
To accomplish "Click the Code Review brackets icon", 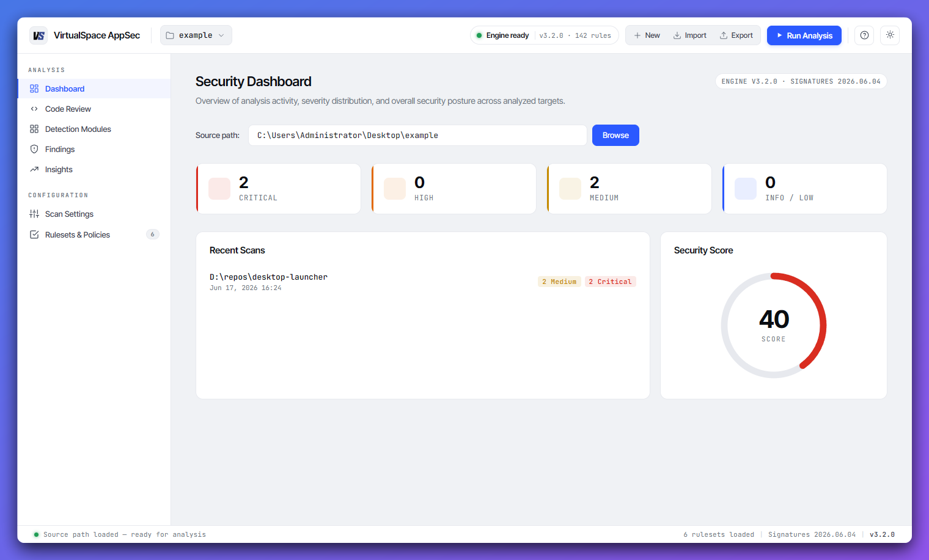I will click(34, 109).
